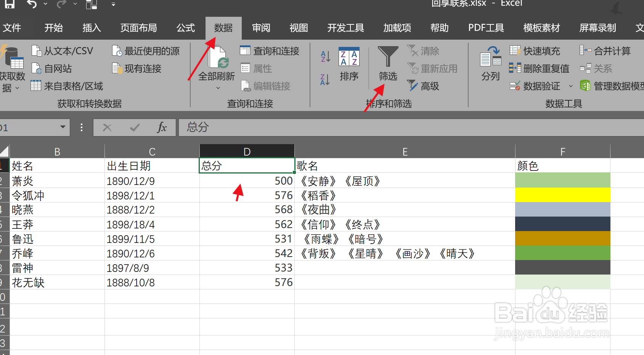The image size is (644, 355).
Task: Click cell with score 562
Action: [247, 224]
